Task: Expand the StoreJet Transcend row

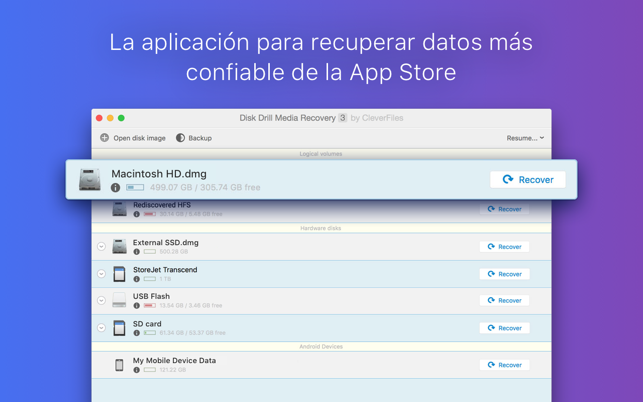Action: 101,274
